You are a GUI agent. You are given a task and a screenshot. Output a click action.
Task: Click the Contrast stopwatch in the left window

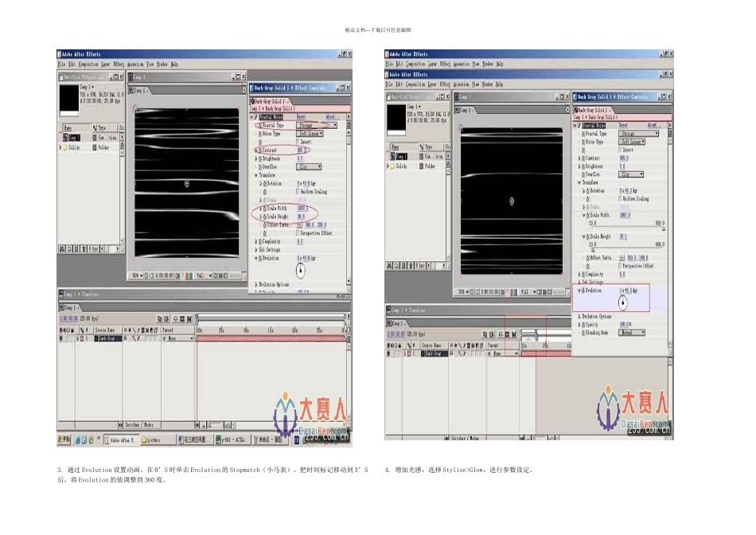point(260,150)
